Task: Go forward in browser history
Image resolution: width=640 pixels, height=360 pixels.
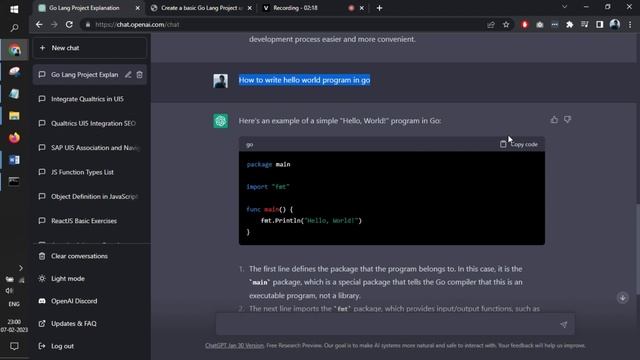Action: (x=54, y=24)
